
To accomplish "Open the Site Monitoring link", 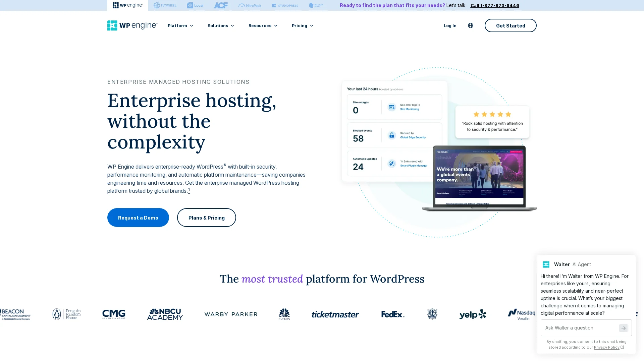I will (410, 109).
